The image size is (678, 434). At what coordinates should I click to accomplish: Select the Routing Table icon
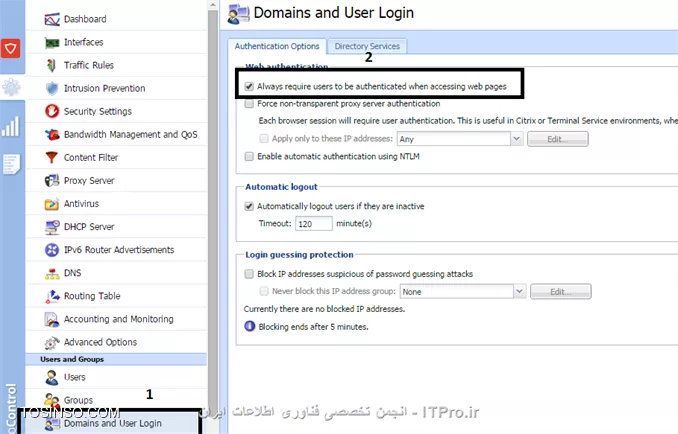[52, 296]
